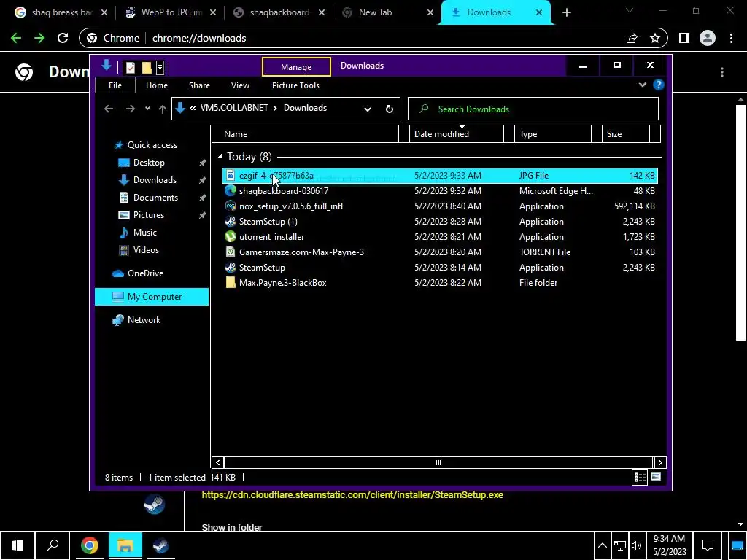This screenshot has height=560, width=747.
Task: Open volume control in system tray
Action: coord(636,545)
